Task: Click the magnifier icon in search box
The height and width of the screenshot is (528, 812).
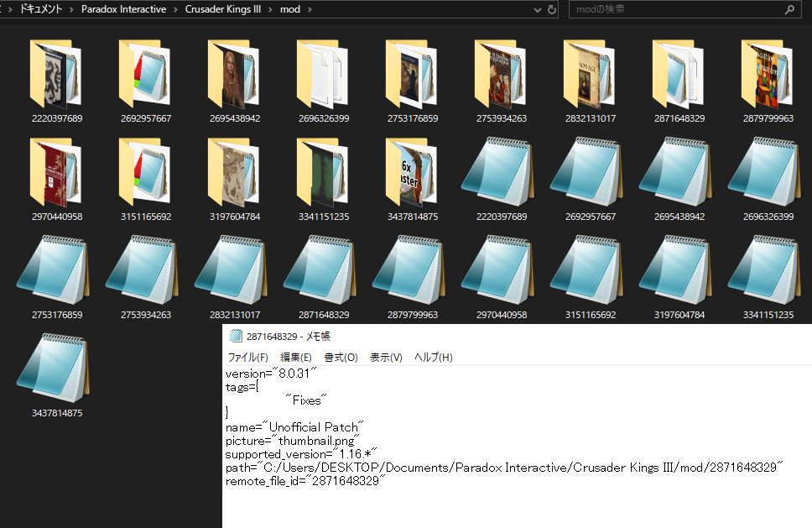Action: 789,9
